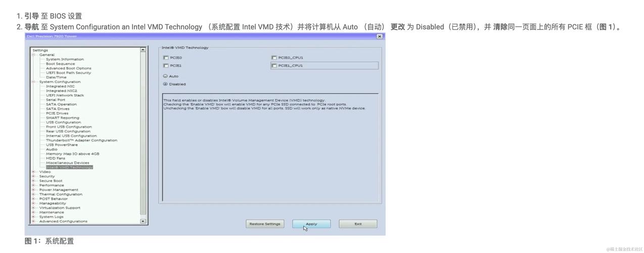
Task: Collapse the General tree node
Action: [x=34, y=55]
